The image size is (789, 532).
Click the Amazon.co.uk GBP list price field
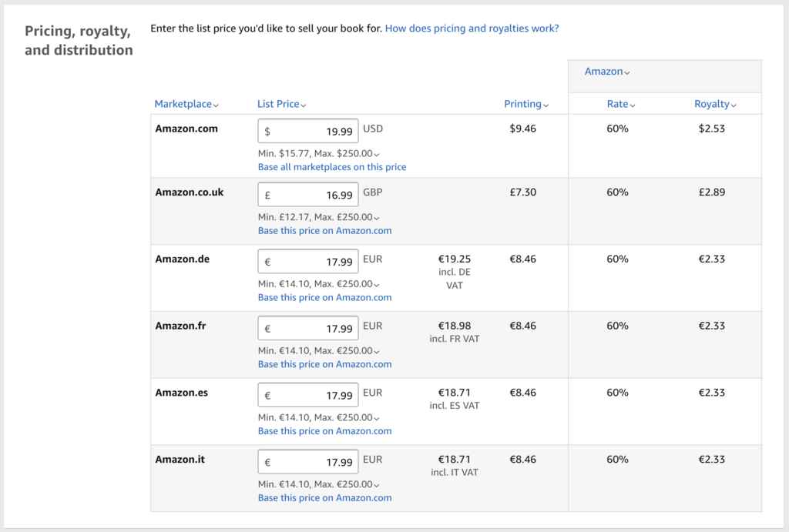(x=308, y=195)
